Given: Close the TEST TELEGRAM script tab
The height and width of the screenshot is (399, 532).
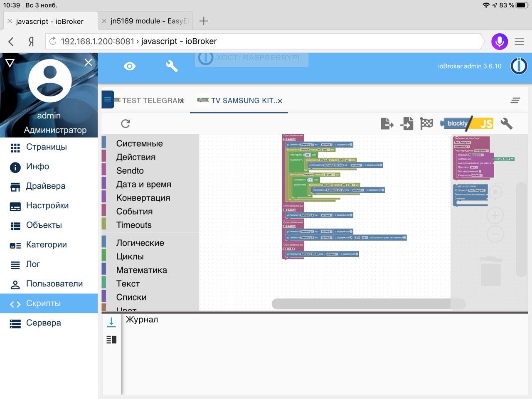Looking at the screenshot, I should coord(182,101).
